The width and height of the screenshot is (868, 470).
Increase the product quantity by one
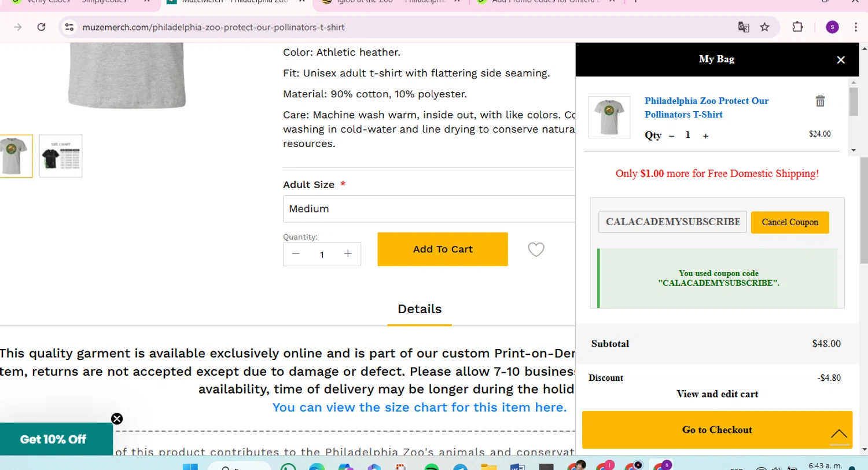click(348, 254)
